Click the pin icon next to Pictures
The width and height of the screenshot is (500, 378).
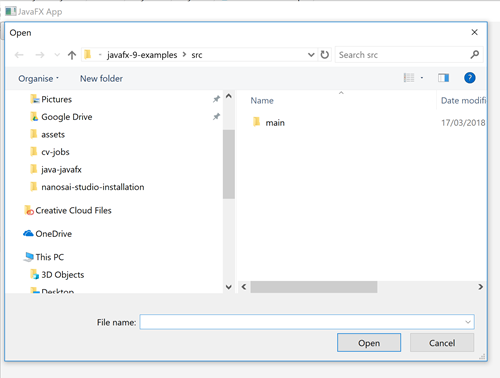coord(216,99)
